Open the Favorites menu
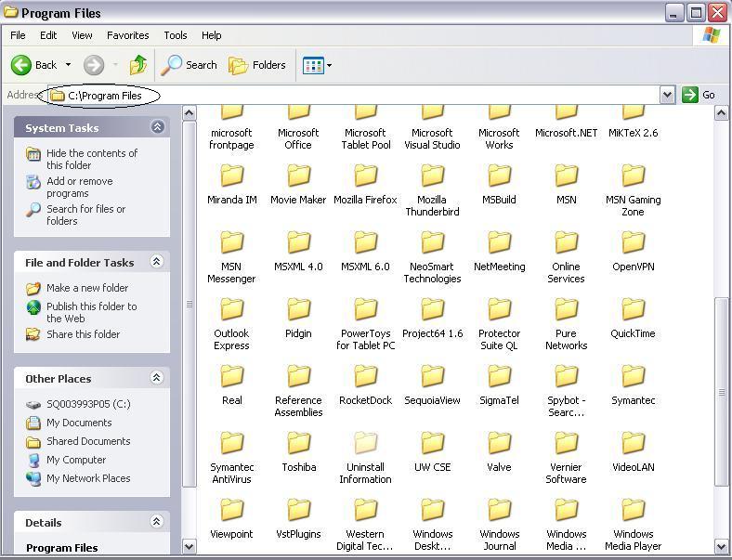 (x=127, y=35)
